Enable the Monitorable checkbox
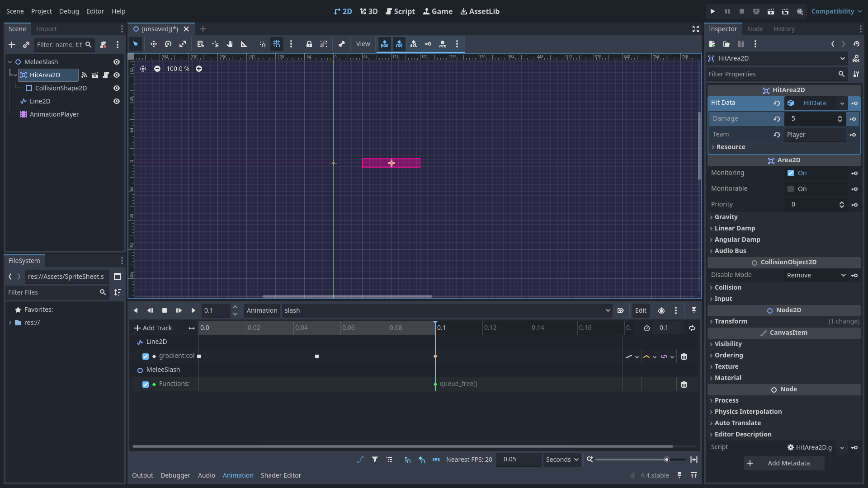This screenshot has width=868, height=488. click(791, 189)
